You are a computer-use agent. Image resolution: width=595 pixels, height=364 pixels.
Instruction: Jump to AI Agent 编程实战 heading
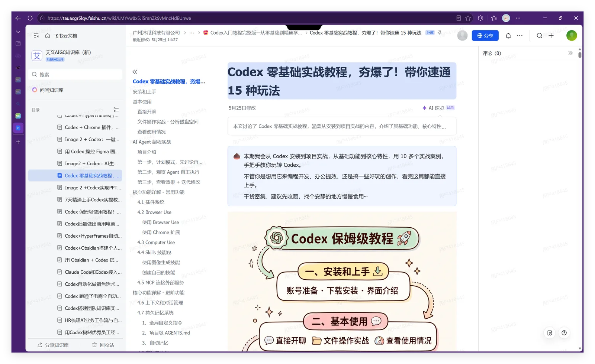[x=152, y=142]
